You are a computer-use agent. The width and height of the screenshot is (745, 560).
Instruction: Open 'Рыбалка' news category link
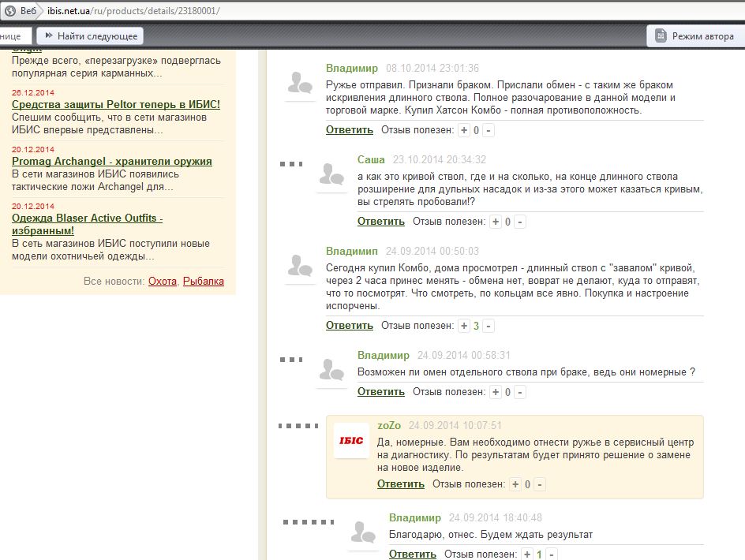tap(204, 282)
